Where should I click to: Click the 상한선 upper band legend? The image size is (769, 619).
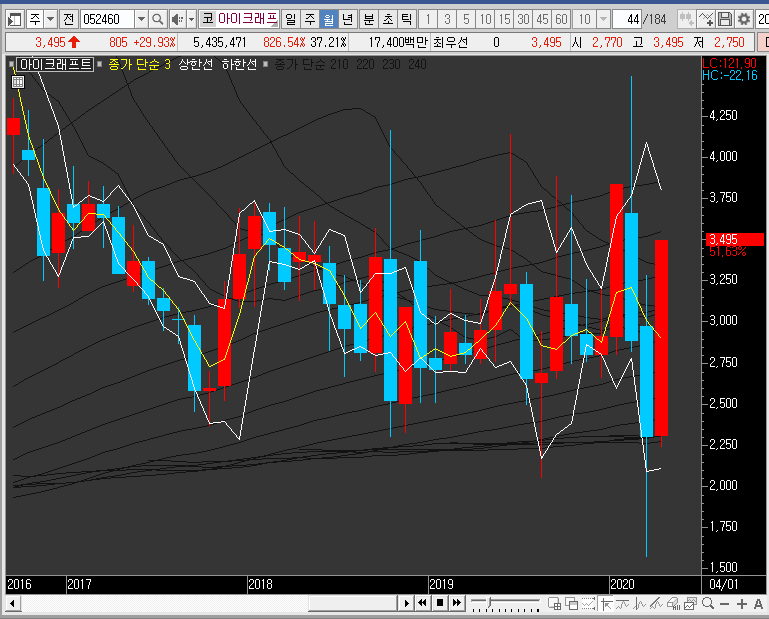(196, 64)
